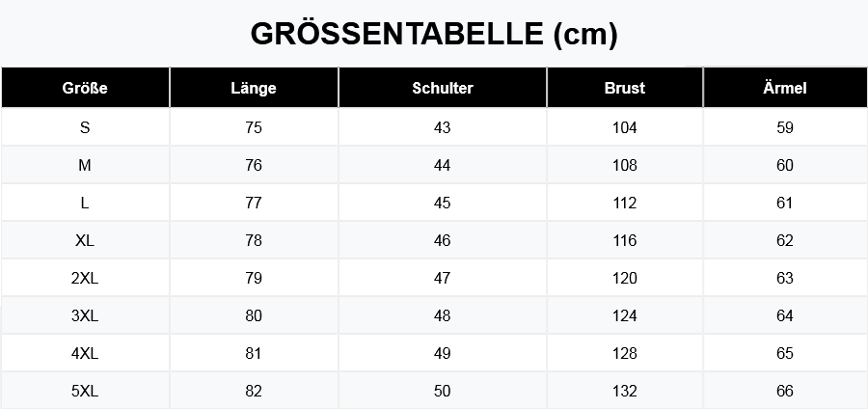The height and width of the screenshot is (409, 868).
Task: Click the Brust value 132
Action: 625,391
